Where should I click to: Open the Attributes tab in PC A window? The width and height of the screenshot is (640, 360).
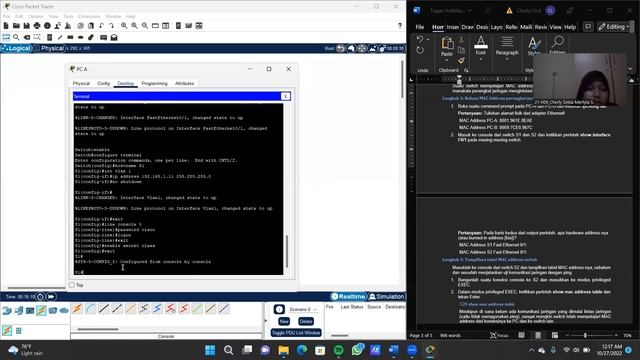click(x=184, y=83)
